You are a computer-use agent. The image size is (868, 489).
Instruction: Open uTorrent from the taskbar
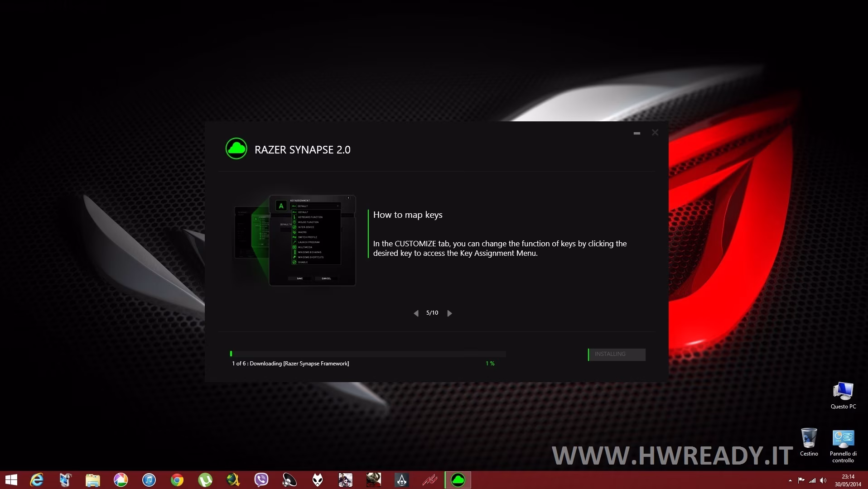point(205,480)
